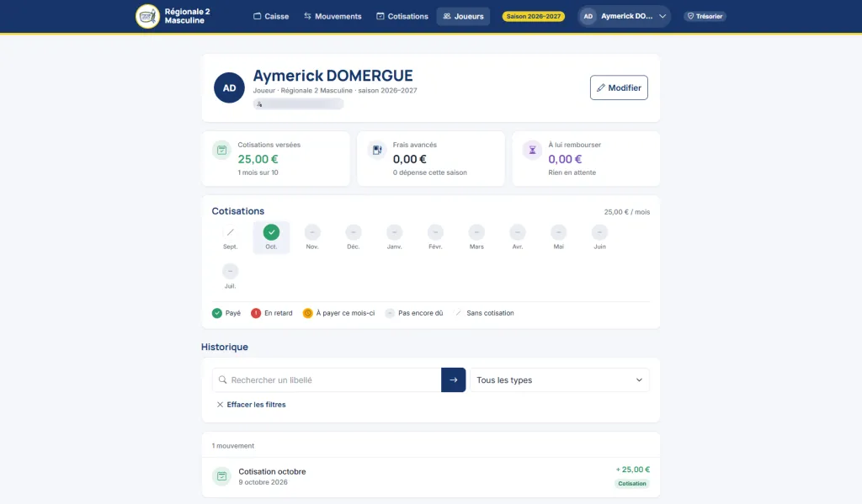Viewport: 862px width, 504px height.
Task: Click the 1 mouvement count text
Action: point(233,446)
